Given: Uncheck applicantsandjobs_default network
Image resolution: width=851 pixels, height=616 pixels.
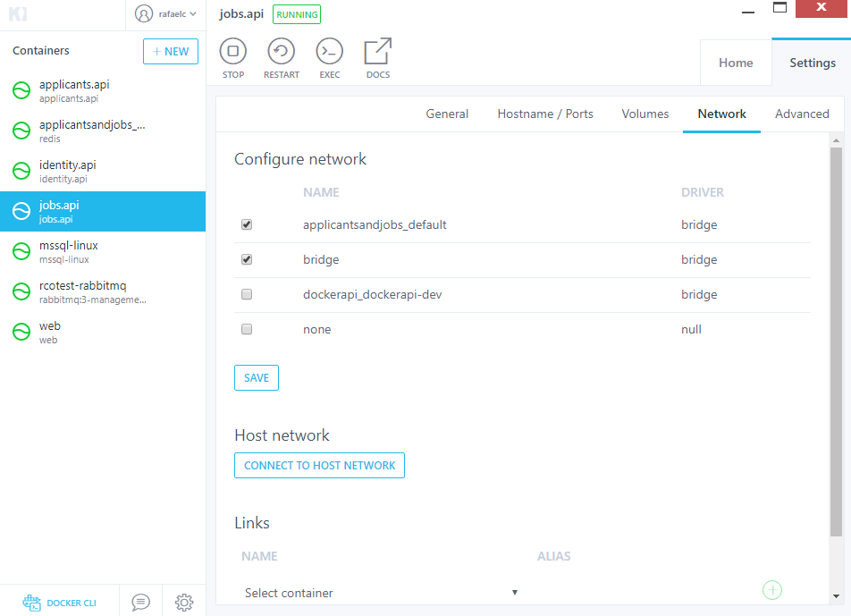Looking at the screenshot, I should pos(247,224).
